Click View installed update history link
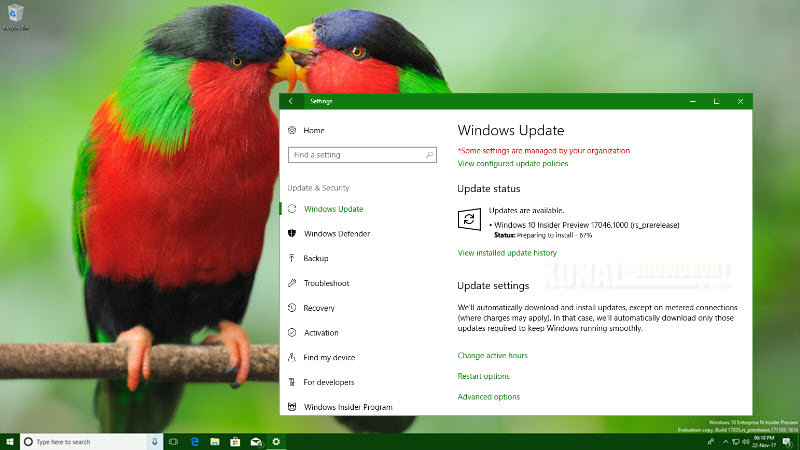Viewport: 800px width, 450px height. [507, 253]
